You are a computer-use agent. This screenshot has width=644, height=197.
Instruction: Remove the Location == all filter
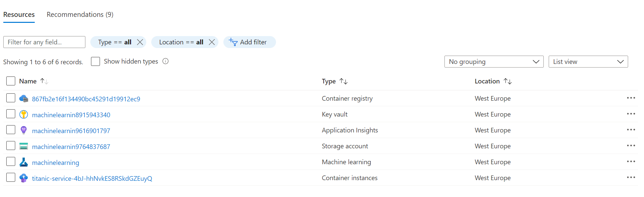tap(212, 42)
